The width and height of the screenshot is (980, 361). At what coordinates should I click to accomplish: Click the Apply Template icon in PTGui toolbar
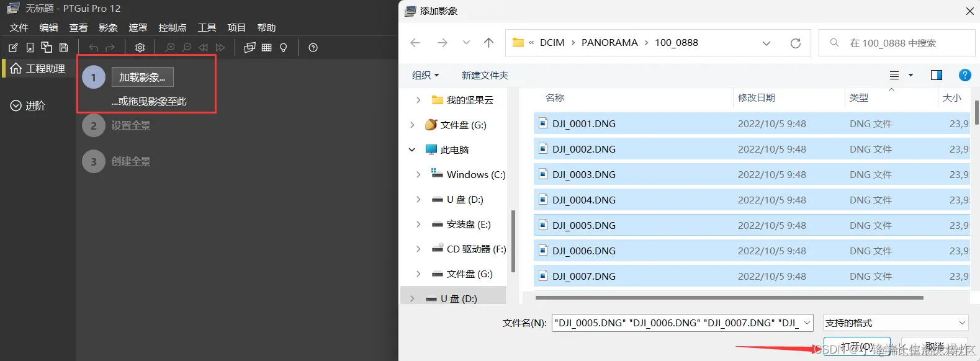click(47, 47)
